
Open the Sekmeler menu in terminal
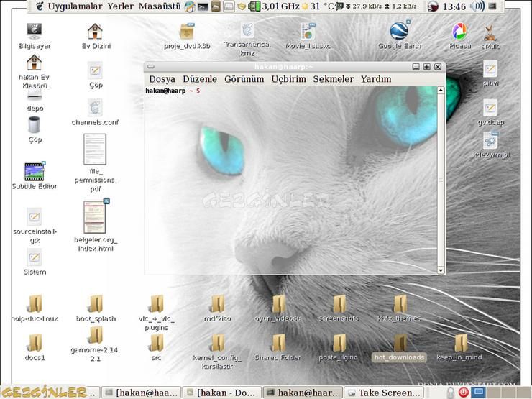tap(333, 79)
